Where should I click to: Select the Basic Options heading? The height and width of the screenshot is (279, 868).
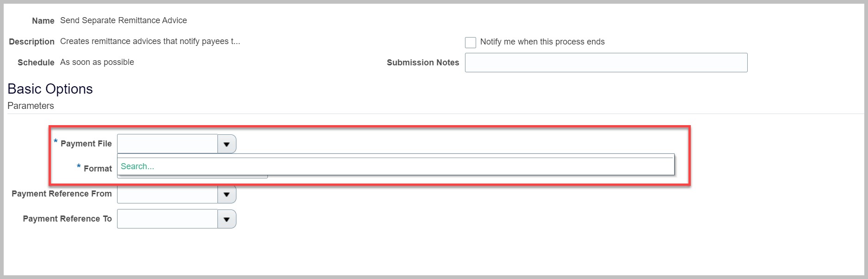[50, 89]
